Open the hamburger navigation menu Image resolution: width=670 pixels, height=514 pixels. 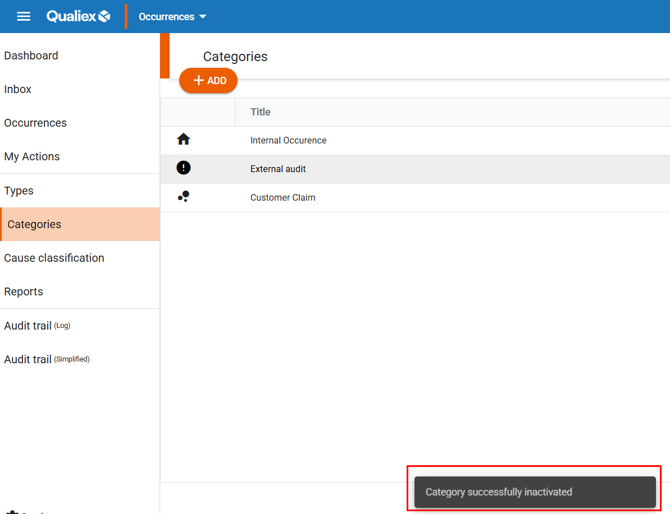(x=23, y=16)
